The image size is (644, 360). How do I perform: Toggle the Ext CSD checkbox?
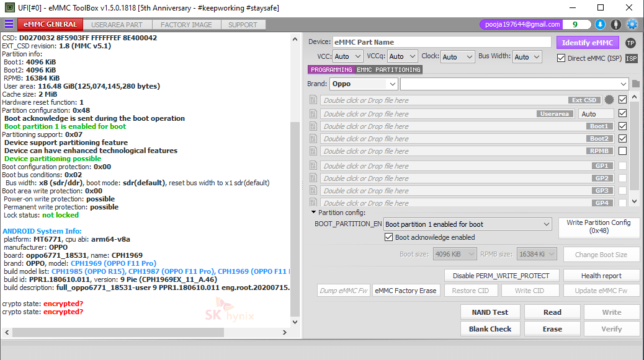point(623,100)
